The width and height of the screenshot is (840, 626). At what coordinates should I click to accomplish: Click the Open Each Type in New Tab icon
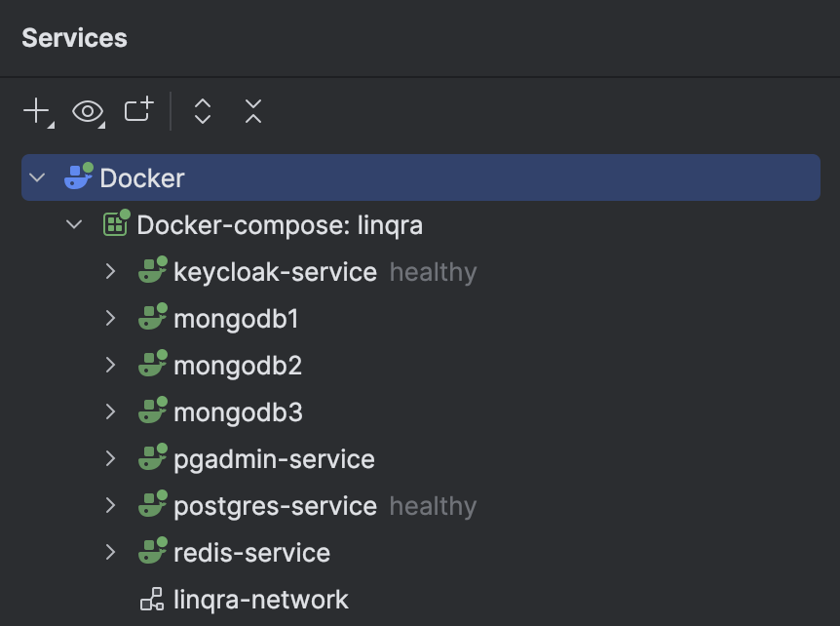pyautogui.click(x=137, y=111)
